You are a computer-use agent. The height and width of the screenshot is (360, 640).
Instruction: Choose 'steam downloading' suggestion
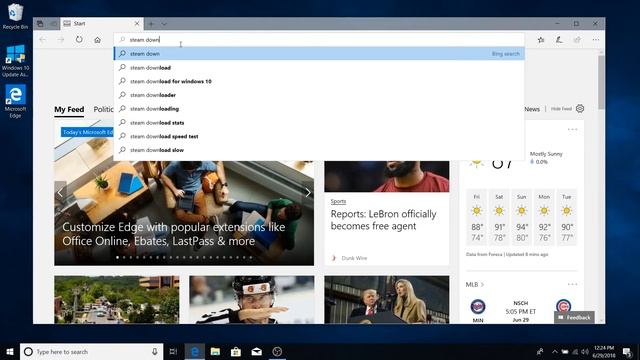tap(319, 109)
